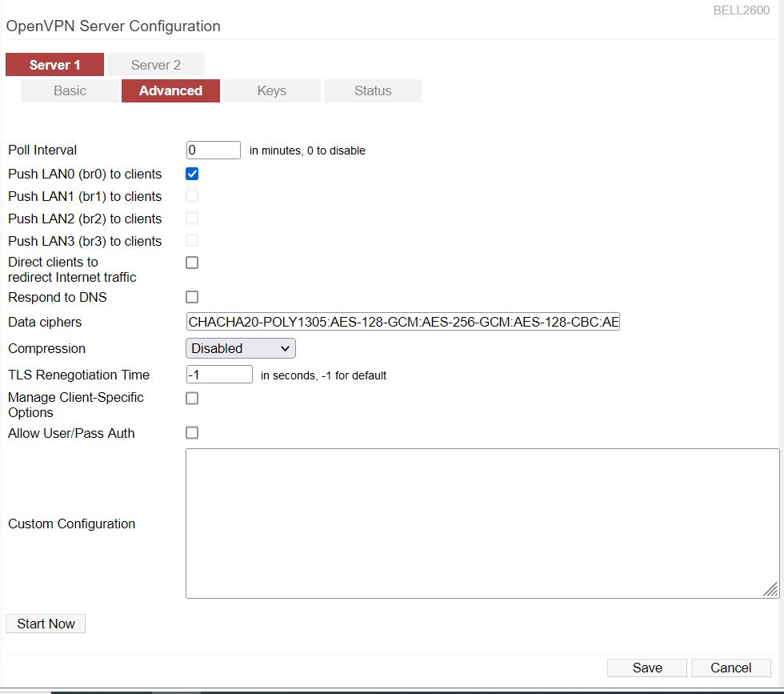Screen dimensions: 784x694
Task: Toggle Manage Client-Specific Options checkbox
Action: click(192, 398)
